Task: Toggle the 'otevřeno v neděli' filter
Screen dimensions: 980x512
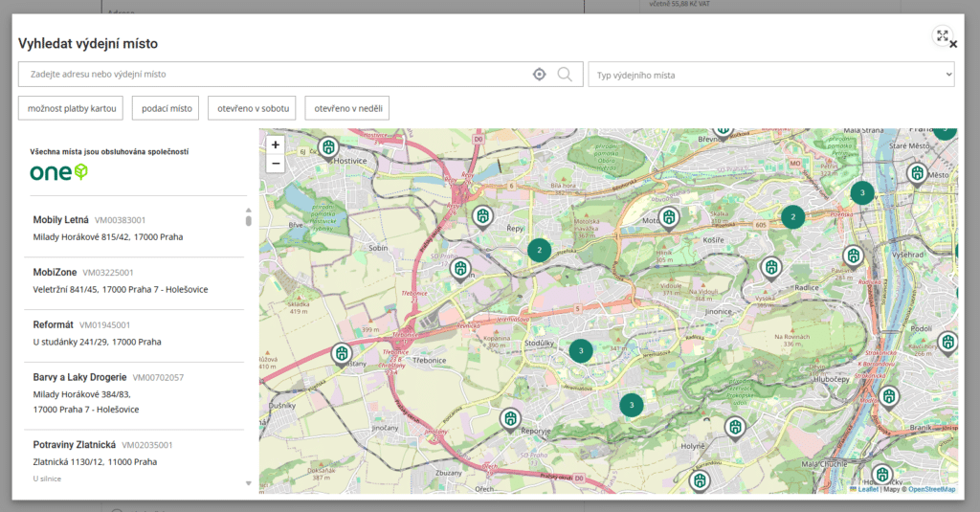Action: pos(347,108)
